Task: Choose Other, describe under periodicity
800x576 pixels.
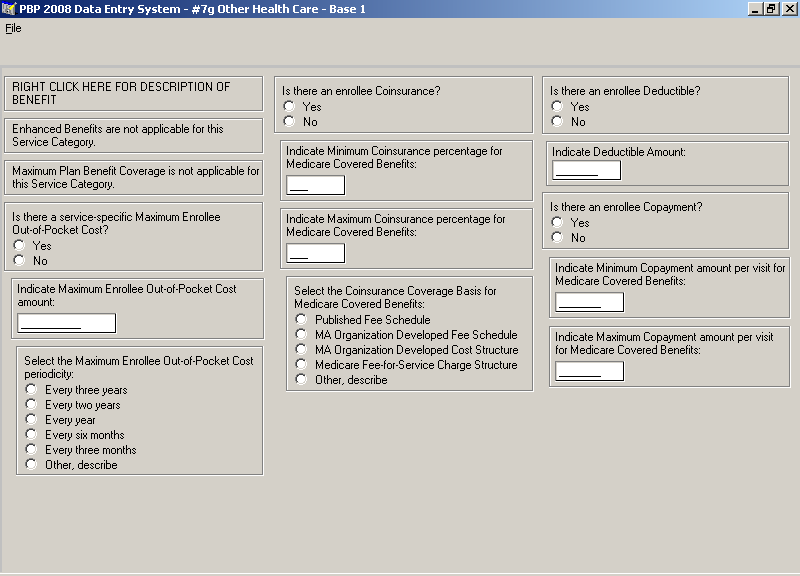Action: 31,464
